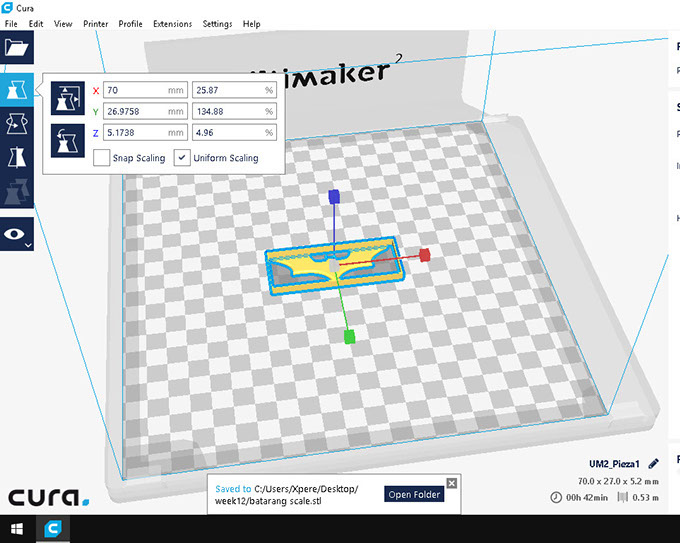Click the saved file path text
The width and height of the screenshot is (680, 543).
pos(287,495)
